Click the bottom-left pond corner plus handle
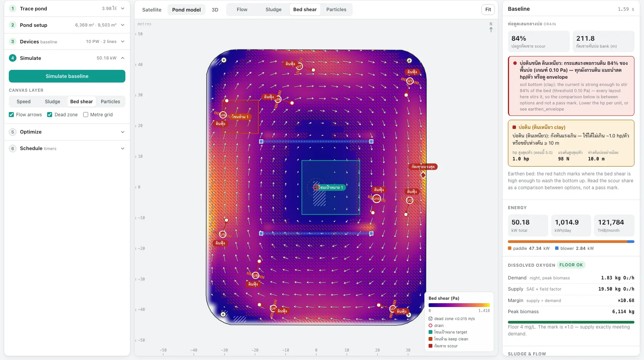 pyautogui.click(x=223, y=314)
